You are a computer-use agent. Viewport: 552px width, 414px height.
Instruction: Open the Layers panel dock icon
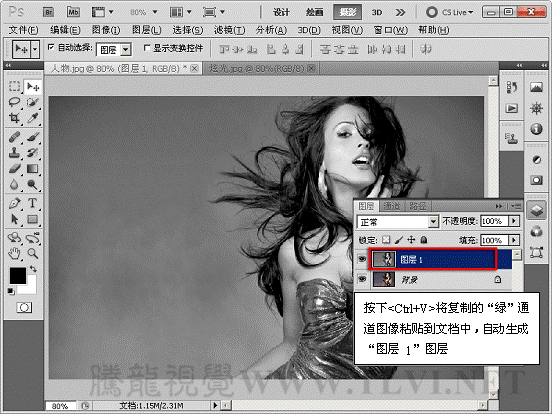tap(536, 211)
